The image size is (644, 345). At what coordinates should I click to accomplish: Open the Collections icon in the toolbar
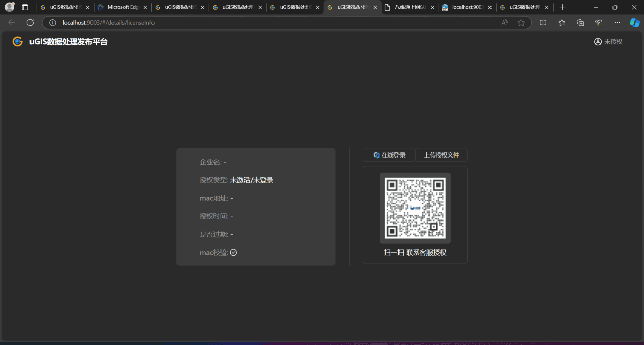(x=580, y=22)
